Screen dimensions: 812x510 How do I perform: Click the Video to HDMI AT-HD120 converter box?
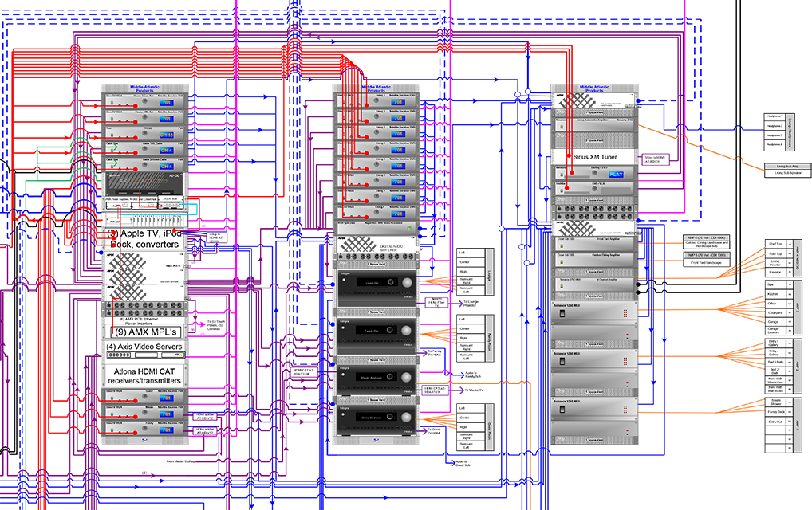point(655,159)
